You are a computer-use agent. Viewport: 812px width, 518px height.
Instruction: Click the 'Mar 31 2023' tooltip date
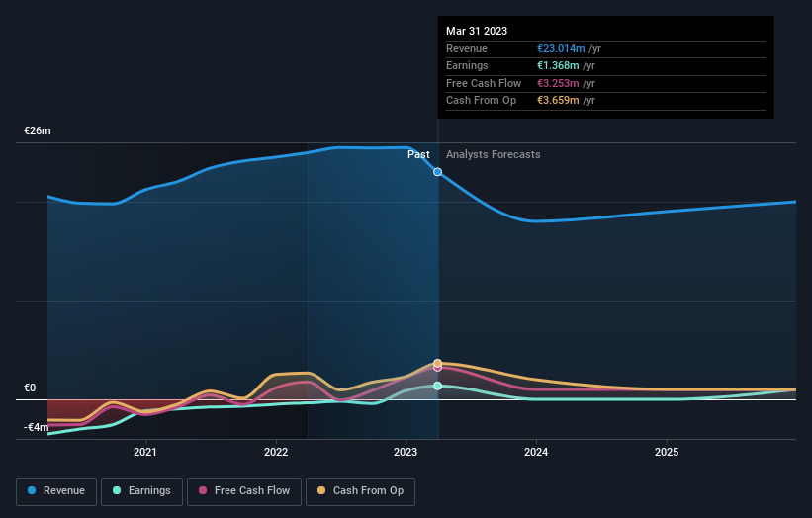coord(477,31)
